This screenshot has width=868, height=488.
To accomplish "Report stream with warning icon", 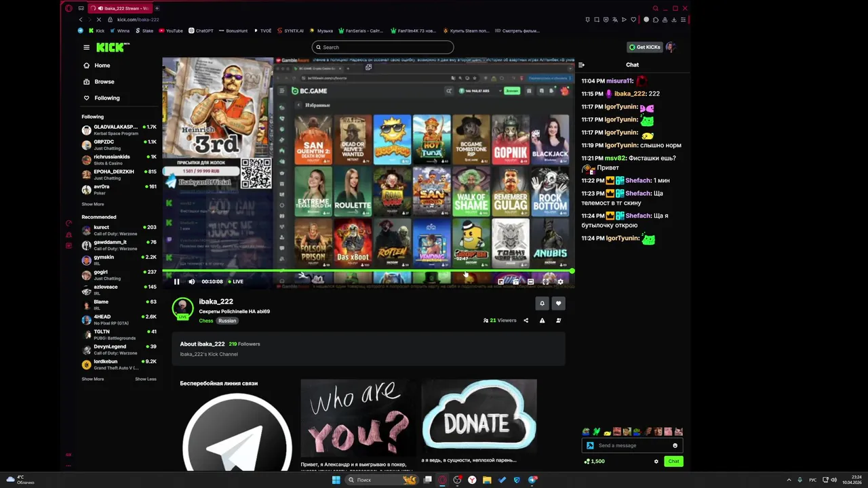I will pyautogui.click(x=542, y=321).
